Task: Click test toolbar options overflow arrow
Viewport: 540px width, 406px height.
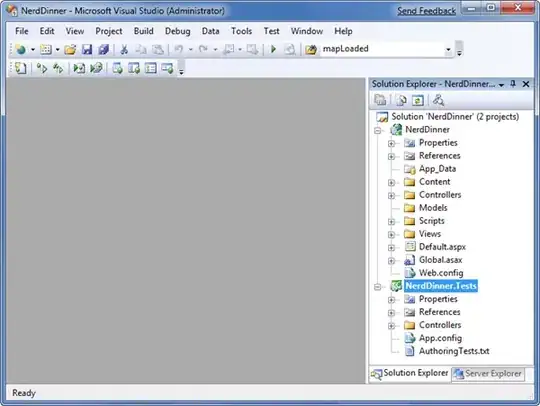Action: coord(181,71)
